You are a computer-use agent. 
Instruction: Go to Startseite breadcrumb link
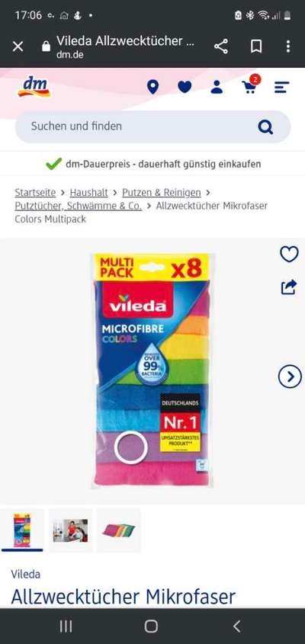tap(35, 192)
